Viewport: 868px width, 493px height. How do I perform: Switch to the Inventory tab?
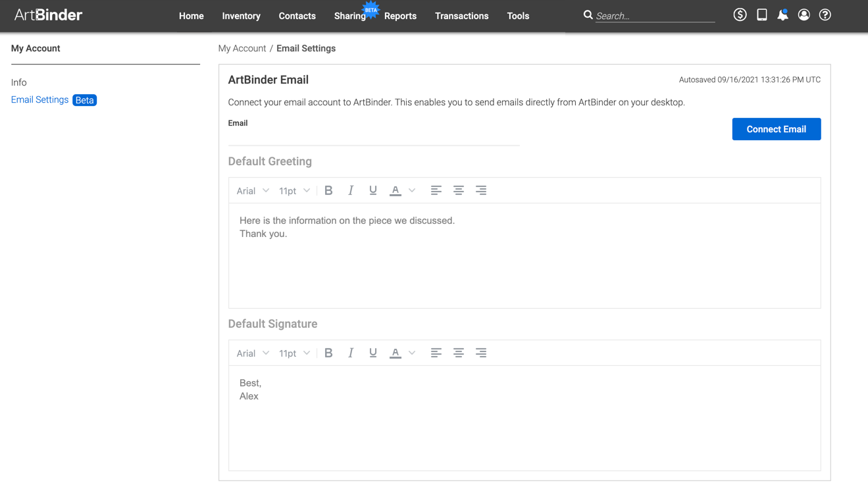(x=241, y=16)
